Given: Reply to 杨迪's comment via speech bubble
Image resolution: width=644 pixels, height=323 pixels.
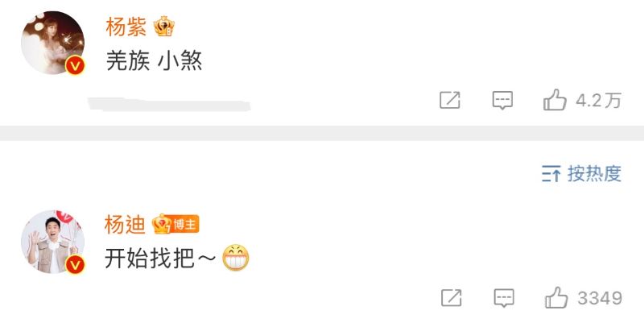Looking at the screenshot, I should pyautogui.click(x=504, y=297).
